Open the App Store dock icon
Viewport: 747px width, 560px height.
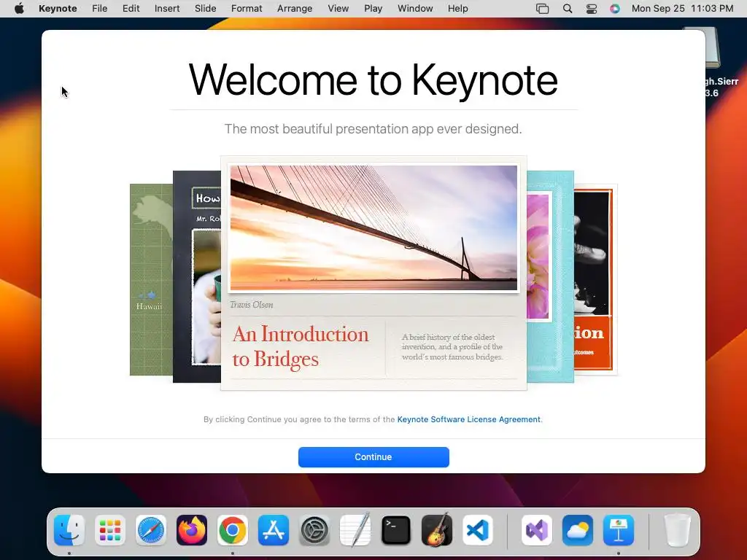(x=274, y=530)
